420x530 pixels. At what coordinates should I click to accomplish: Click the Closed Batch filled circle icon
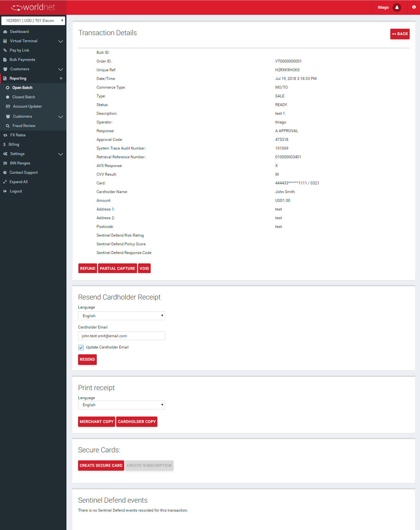click(x=7, y=97)
